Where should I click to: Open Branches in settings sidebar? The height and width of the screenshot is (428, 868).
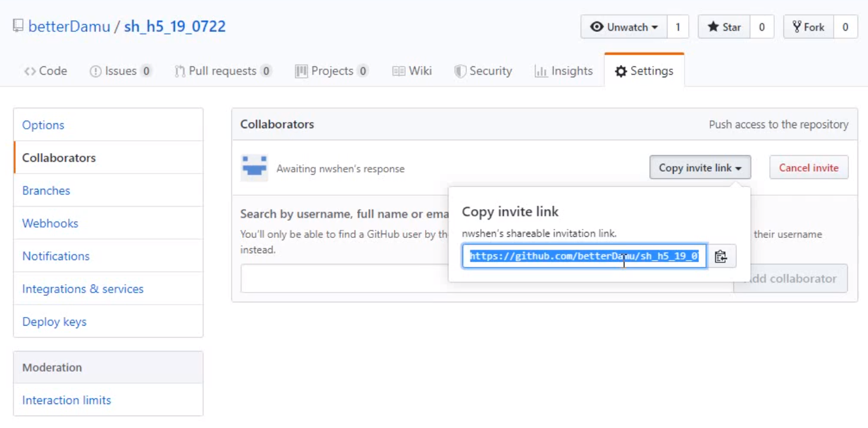[x=46, y=190]
